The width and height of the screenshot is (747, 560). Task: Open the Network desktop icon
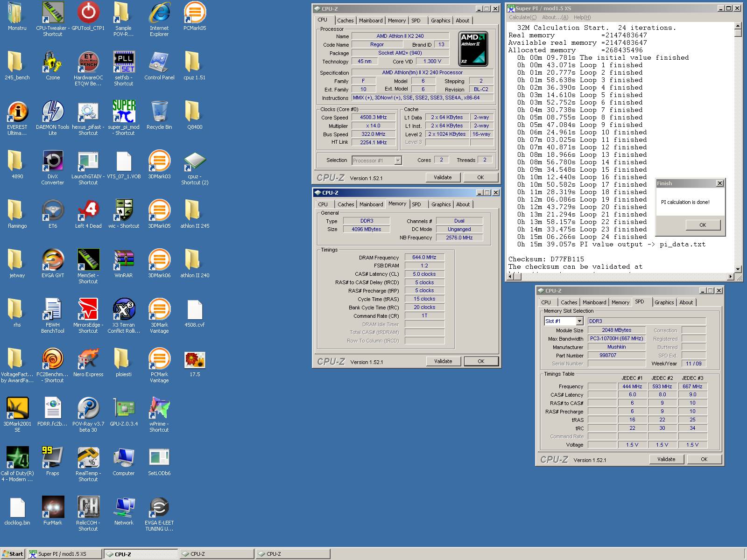pos(124,508)
